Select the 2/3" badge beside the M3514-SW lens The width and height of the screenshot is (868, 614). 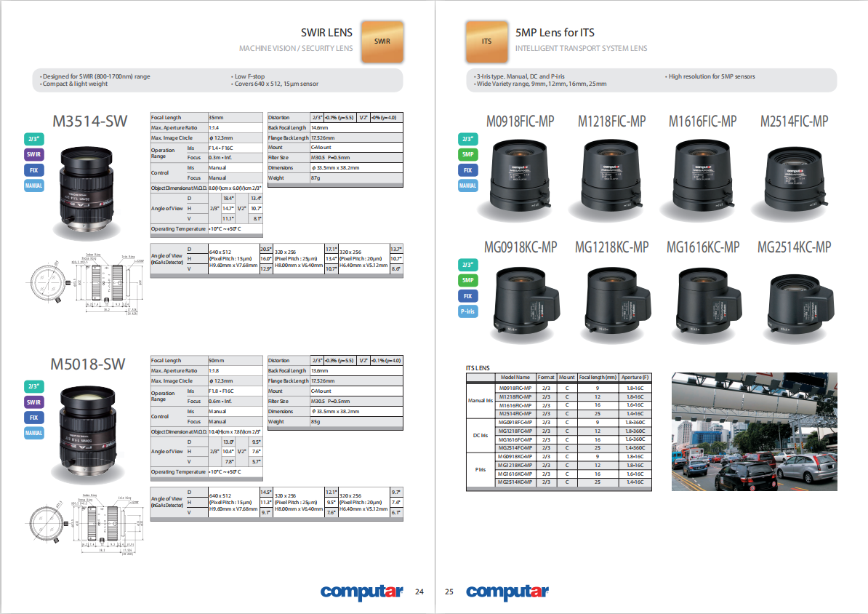33,139
